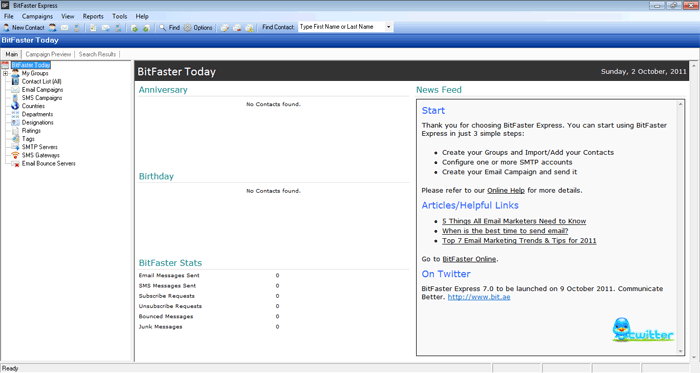Click the 'Email Messages Sent' stat label
This screenshot has height=373, width=700.
pos(169,276)
